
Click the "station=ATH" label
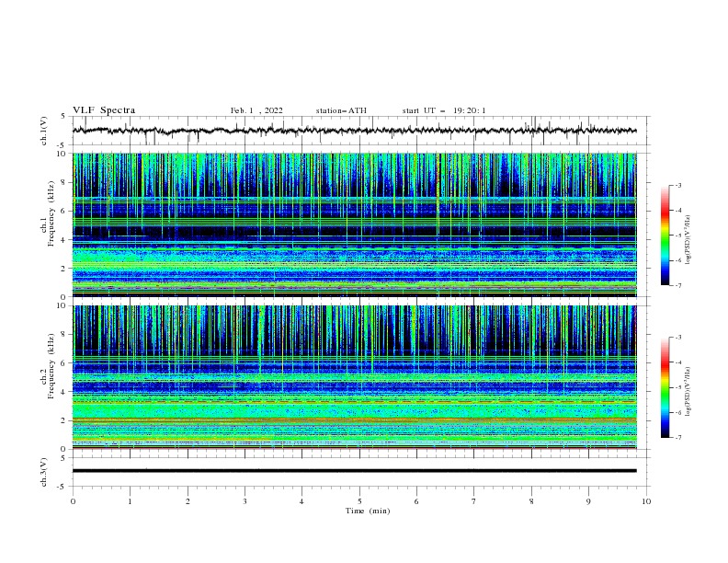341,110
